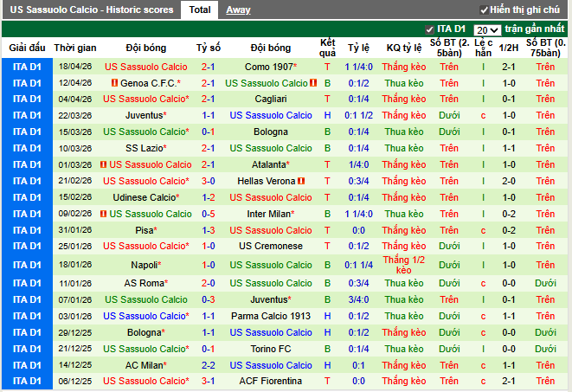The height and width of the screenshot is (392, 572).
Task: Click the red card icon beside Hellas Verona
Action: coord(302,182)
